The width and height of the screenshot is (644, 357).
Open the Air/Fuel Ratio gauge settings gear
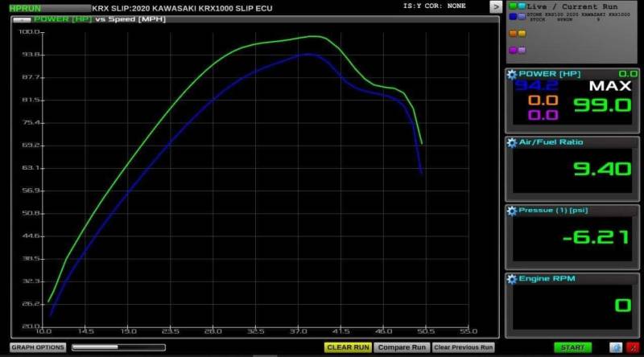(511, 142)
